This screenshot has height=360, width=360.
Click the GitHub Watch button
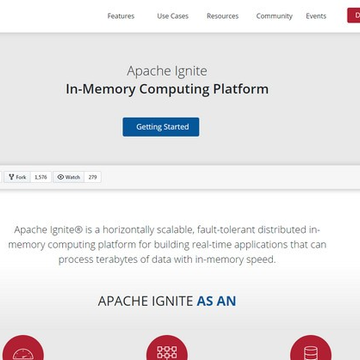coord(69,177)
